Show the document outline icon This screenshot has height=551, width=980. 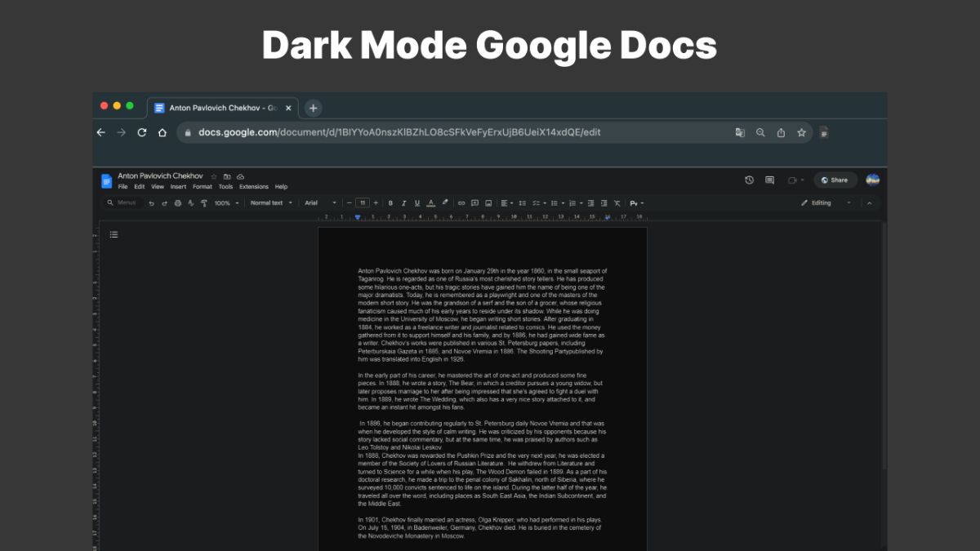(x=114, y=235)
